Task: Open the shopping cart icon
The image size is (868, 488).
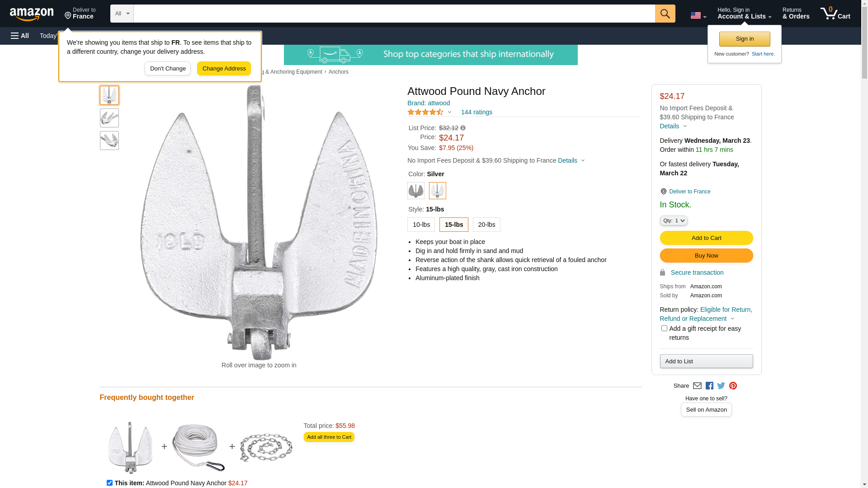Action: (835, 14)
